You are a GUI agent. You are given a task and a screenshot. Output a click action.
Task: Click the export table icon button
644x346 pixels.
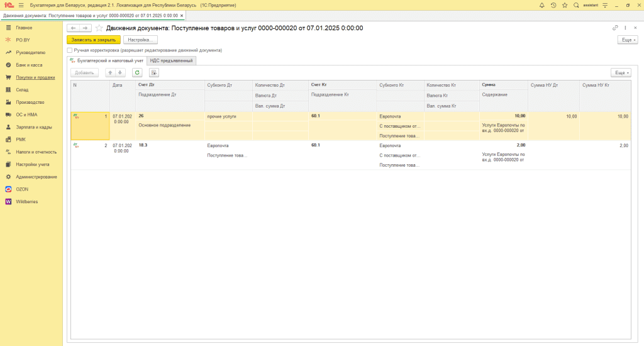(154, 73)
